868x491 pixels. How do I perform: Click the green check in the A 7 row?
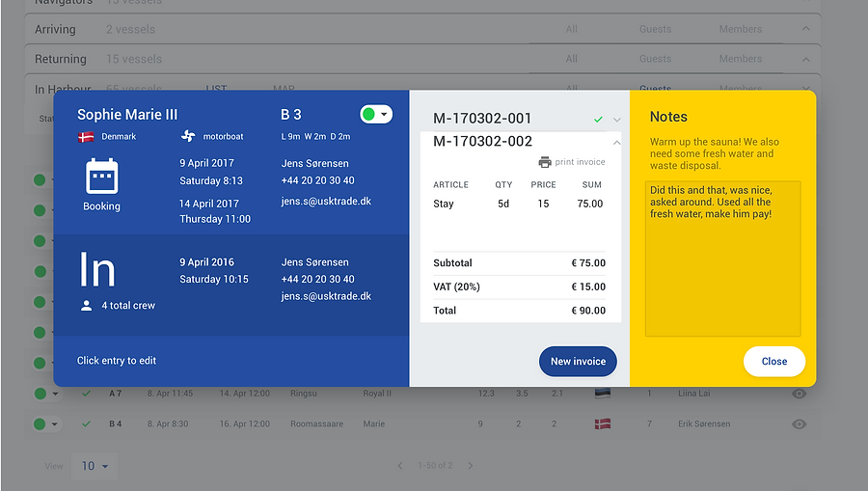pos(86,394)
